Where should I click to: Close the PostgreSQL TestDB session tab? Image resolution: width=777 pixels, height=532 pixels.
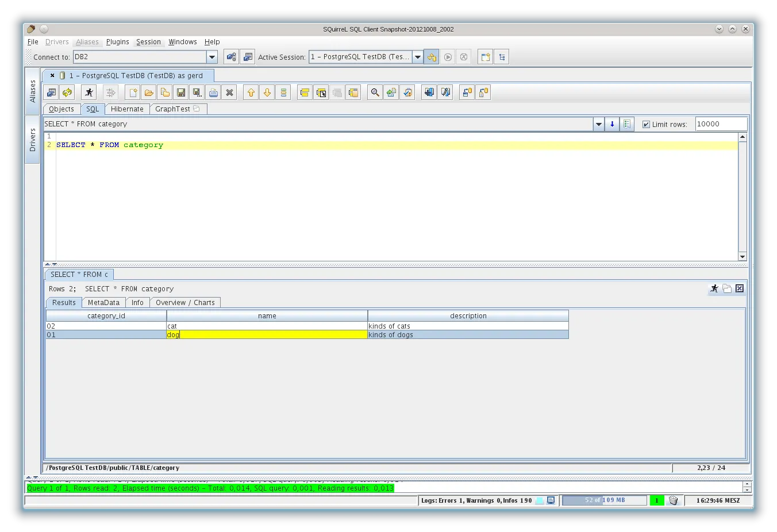tap(52, 75)
